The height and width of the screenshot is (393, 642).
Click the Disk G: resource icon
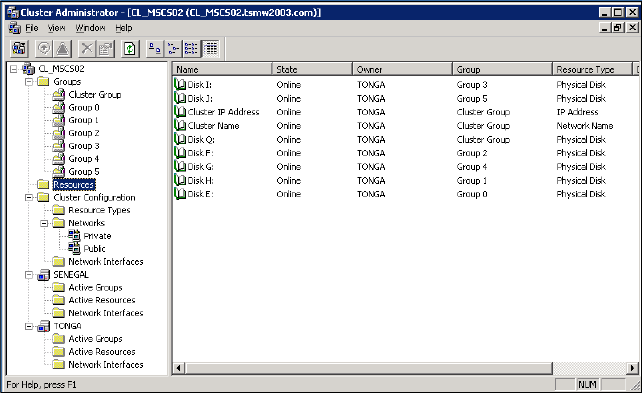[180, 167]
